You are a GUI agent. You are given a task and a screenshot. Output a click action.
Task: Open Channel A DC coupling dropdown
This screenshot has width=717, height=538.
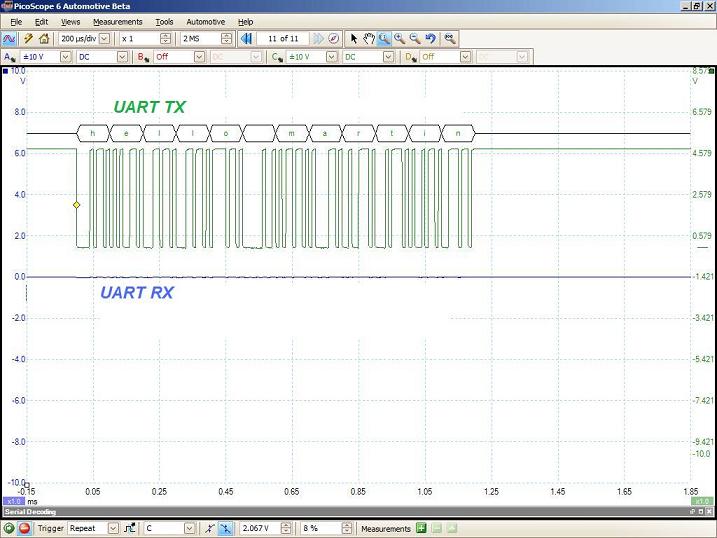point(122,57)
